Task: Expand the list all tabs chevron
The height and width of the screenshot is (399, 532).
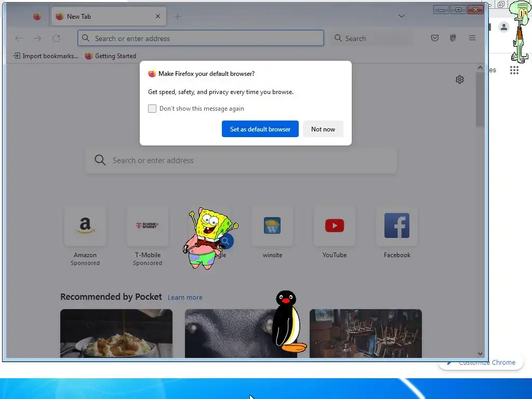Action: click(402, 16)
